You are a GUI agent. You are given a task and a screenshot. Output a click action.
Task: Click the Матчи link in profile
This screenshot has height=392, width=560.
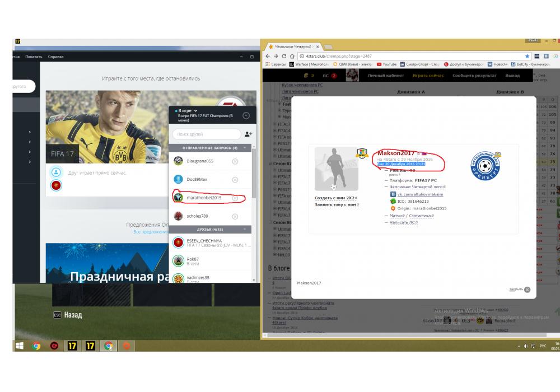coord(397,216)
